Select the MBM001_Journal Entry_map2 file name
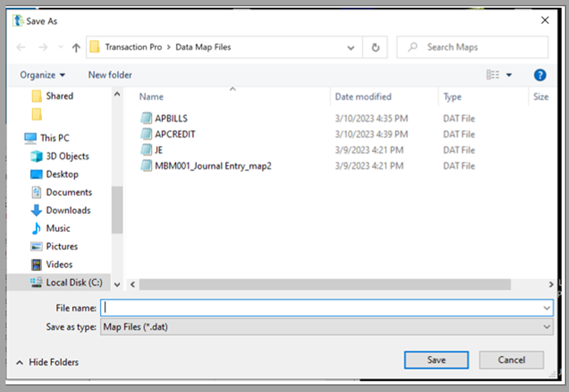The height and width of the screenshot is (392, 569). point(213,166)
